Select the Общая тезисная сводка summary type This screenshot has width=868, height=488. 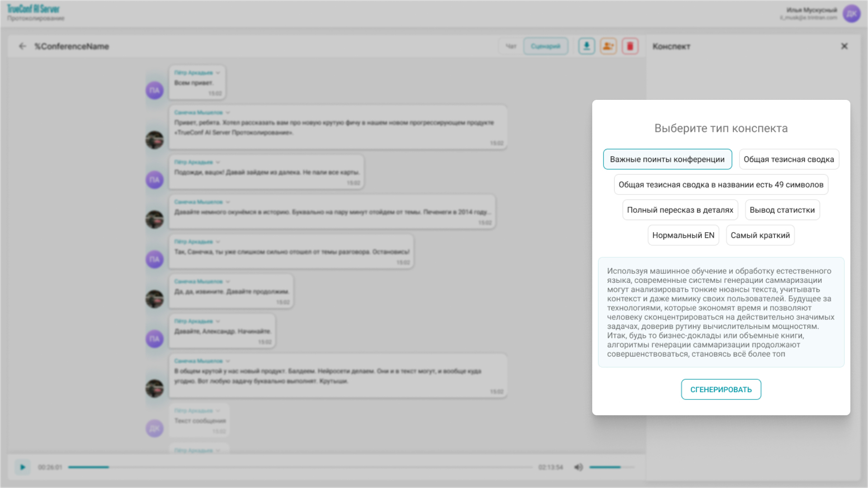tap(788, 160)
